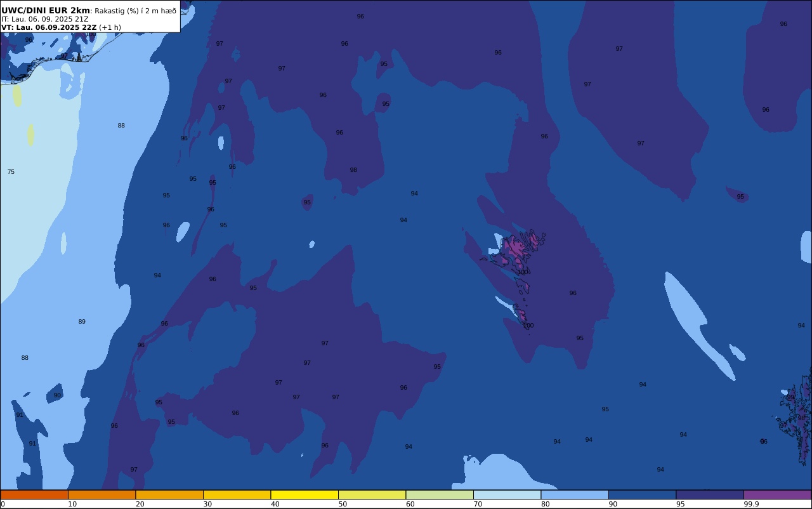Image resolution: width=812 pixels, height=509 pixels.
Task: Pick the 20–30 amber legend swatch
Action: (169, 494)
